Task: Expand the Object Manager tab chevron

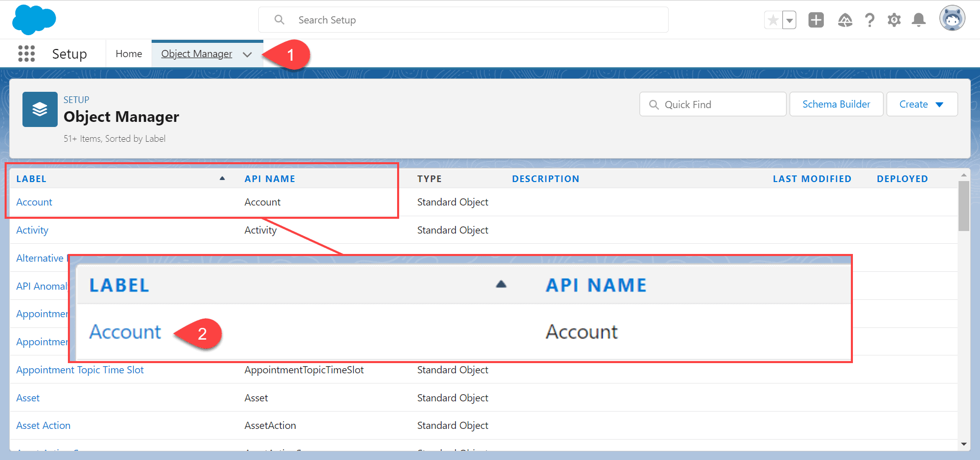Action: click(247, 55)
